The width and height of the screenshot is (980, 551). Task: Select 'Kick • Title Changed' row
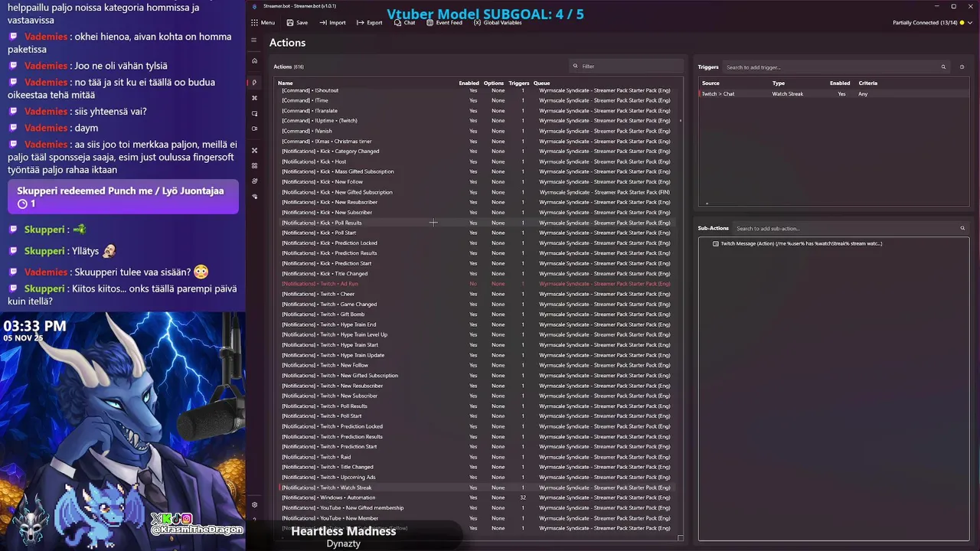click(x=477, y=273)
